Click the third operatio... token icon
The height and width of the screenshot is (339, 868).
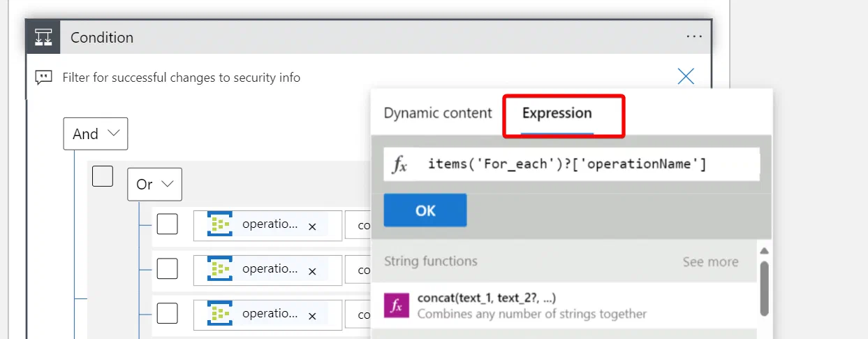[x=219, y=313]
